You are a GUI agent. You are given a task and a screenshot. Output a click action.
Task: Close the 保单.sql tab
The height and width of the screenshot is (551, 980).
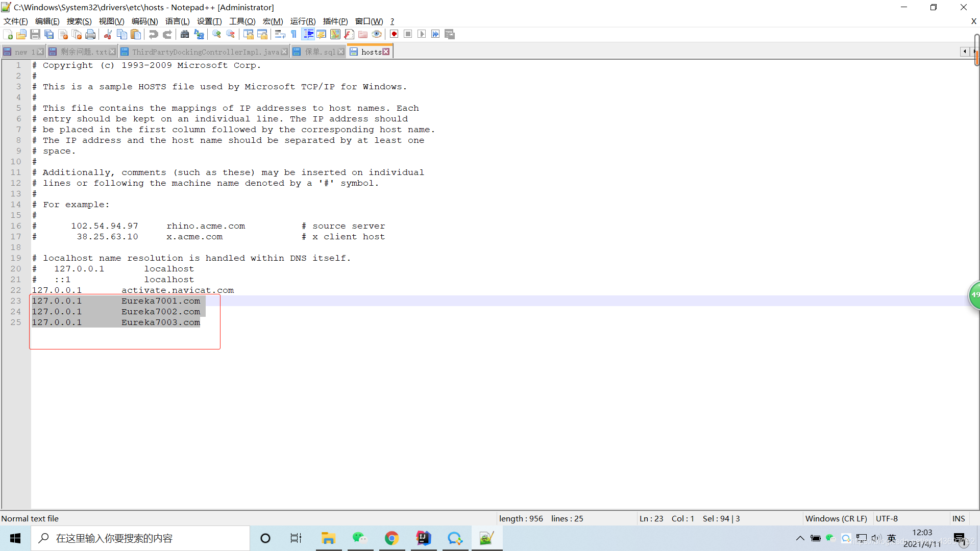[341, 52]
